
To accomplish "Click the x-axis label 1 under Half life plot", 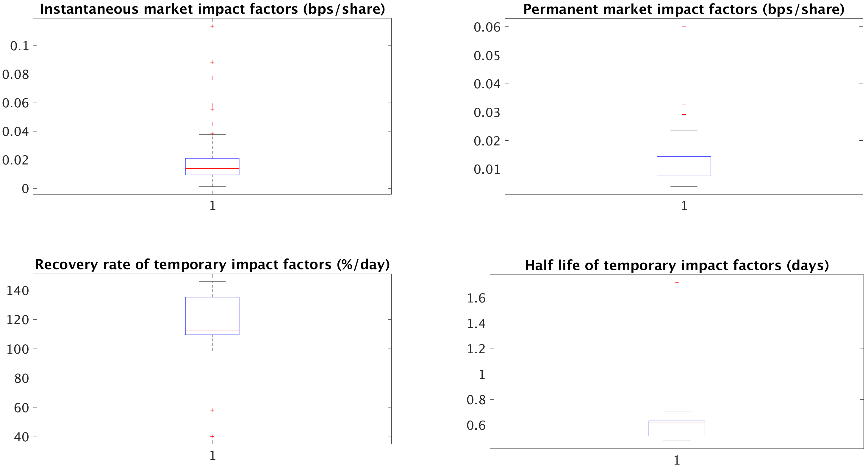I will pos(677,460).
